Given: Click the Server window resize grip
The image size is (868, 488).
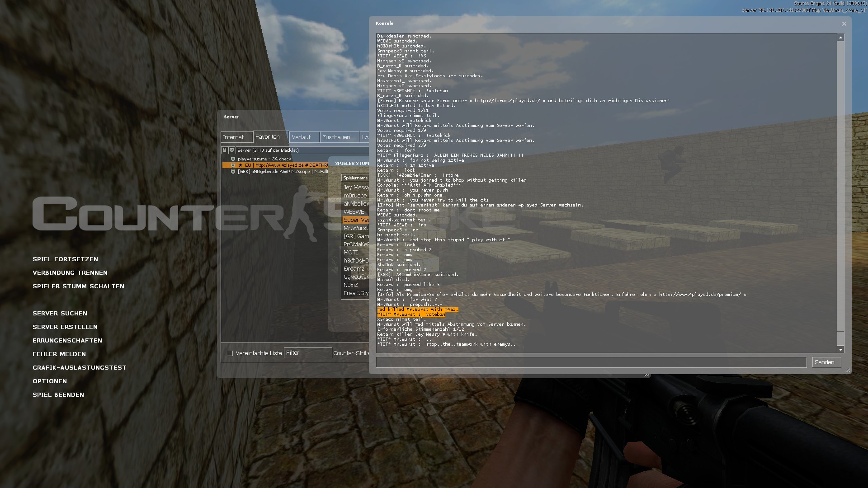Looking at the screenshot, I should click(647, 375).
